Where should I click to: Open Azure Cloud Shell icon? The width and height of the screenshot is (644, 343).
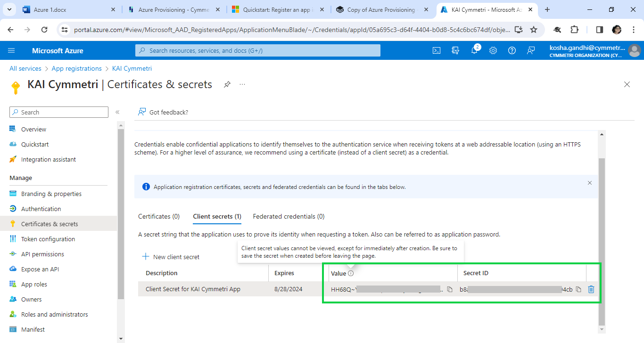click(x=437, y=50)
